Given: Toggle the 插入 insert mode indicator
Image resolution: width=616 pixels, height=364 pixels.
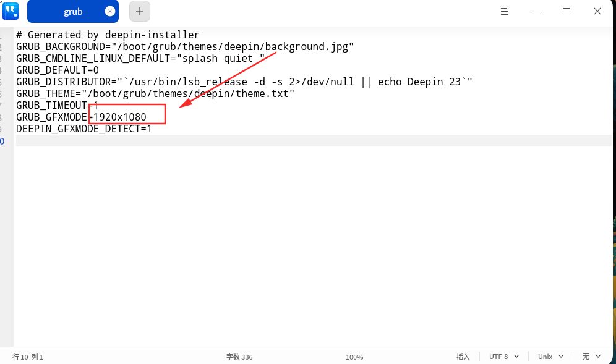Looking at the screenshot, I should 463,357.
